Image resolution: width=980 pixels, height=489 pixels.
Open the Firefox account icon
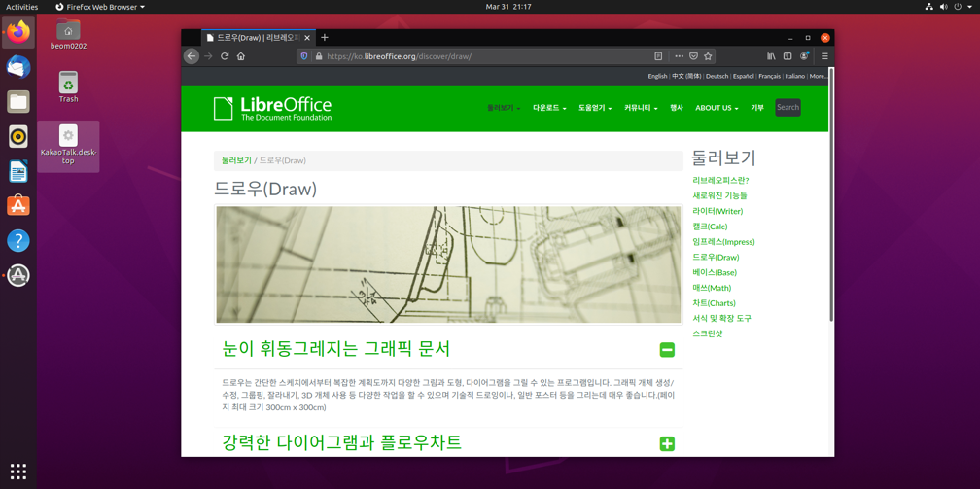point(804,55)
